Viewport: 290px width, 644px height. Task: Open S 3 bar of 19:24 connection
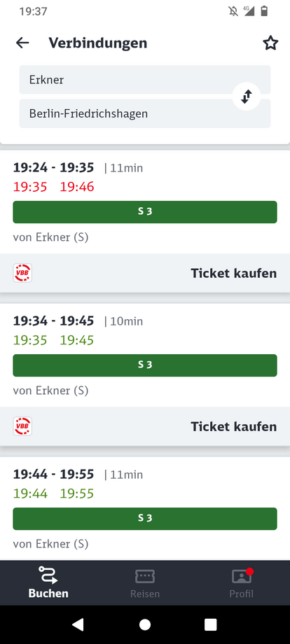145,212
